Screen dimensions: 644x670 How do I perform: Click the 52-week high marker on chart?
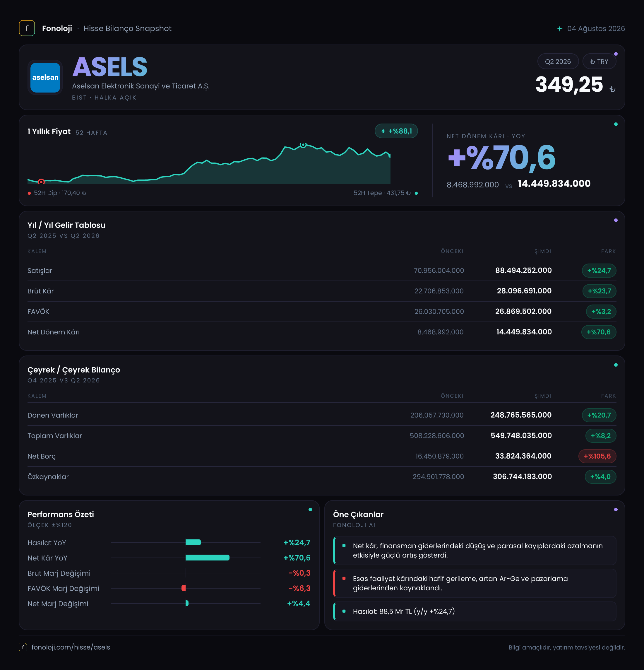(303, 145)
